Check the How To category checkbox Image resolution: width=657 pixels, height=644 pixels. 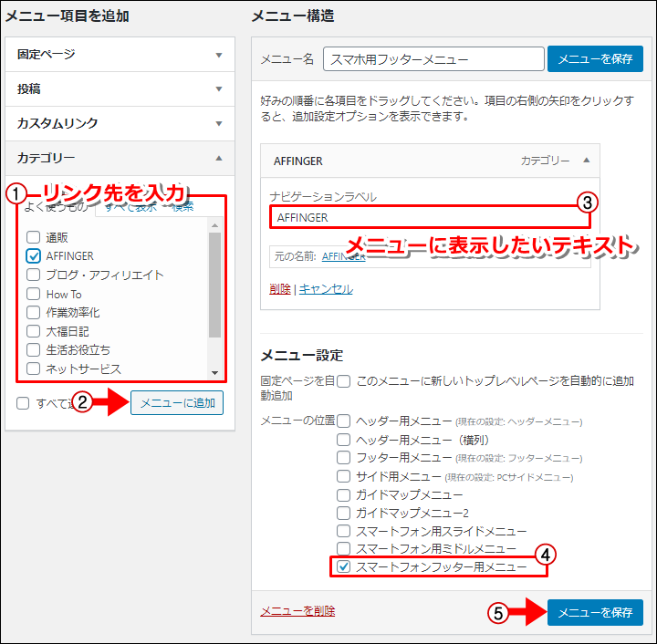[x=34, y=294]
